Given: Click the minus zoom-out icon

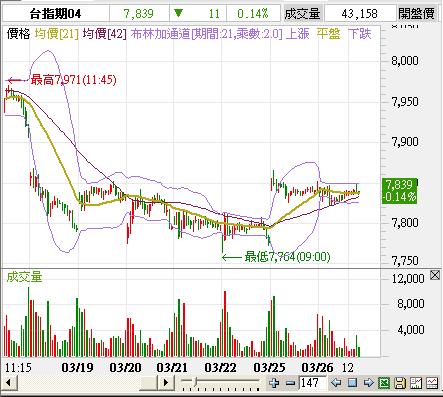Looking at the screenshot, I should [291, 383].
